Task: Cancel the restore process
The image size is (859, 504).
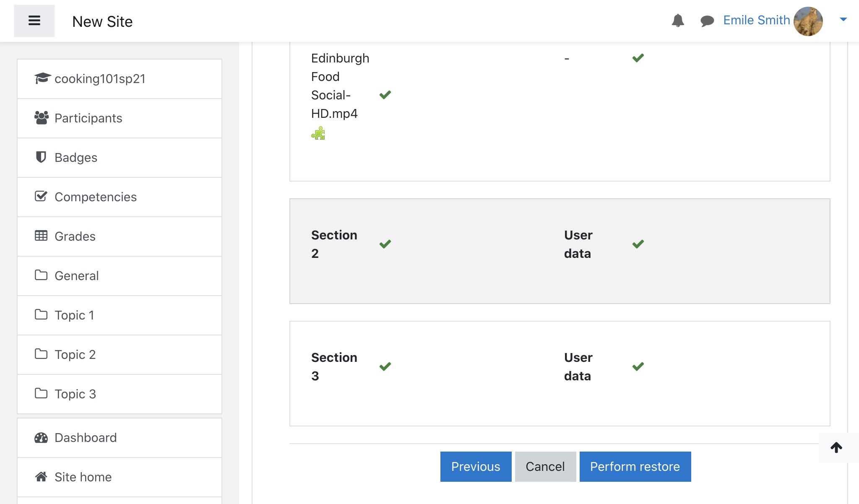Action: 545,467
